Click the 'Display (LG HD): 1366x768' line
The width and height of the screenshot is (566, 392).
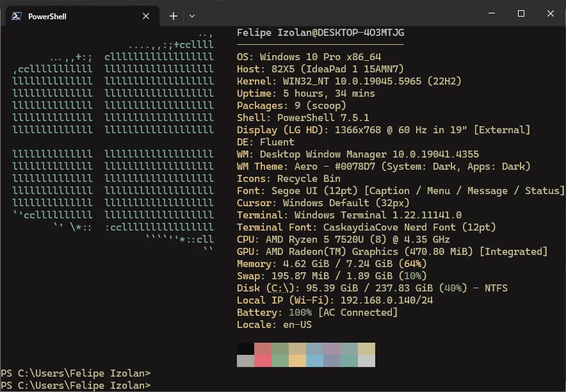(384, 130)
